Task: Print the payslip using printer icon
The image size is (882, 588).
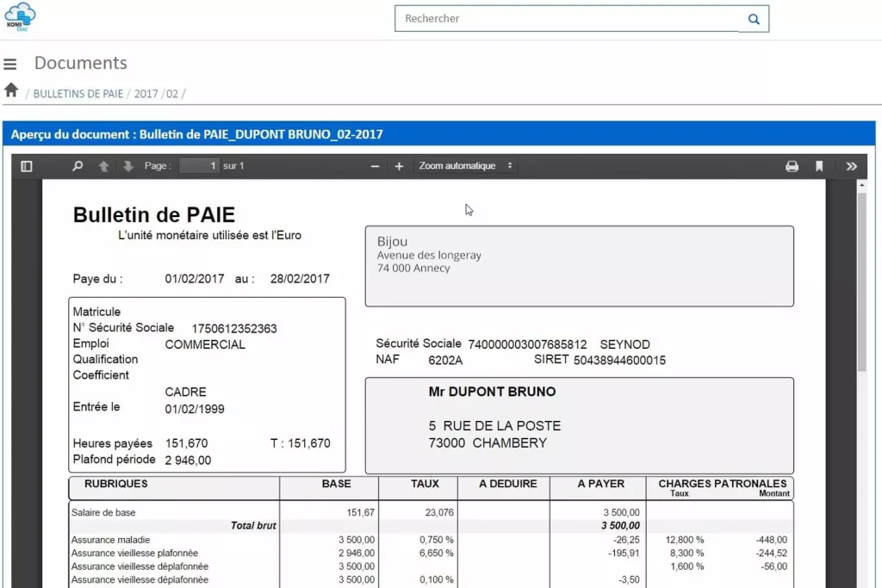Action: [792, 166]
